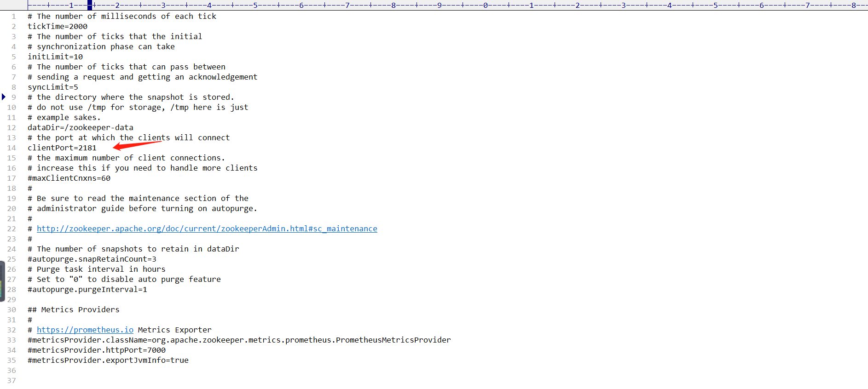Image resolution: width=868 pixels, height=389 pixels.
Task: Place cursor on text 'initLimit=10'
Action: pos(55,57)
